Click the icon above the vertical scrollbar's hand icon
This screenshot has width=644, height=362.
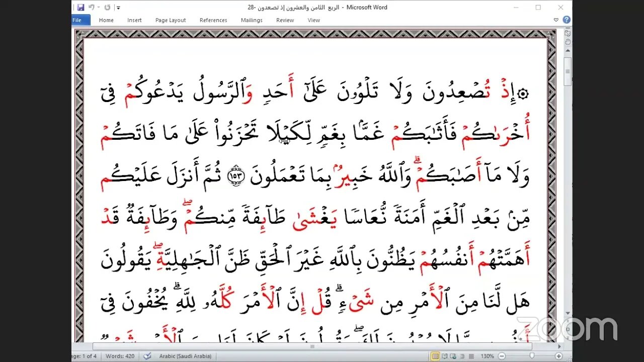(568, 33)
